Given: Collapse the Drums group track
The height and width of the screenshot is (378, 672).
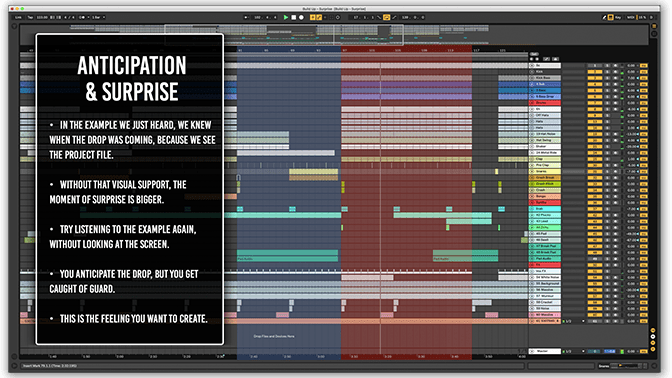Looking at the screenshot, I should point(532,103).
